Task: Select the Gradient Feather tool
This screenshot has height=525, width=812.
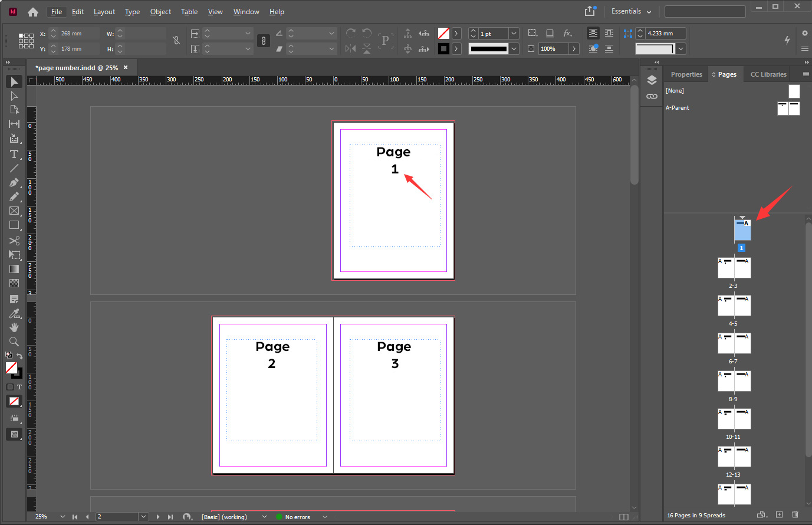Action: (14, 283)
